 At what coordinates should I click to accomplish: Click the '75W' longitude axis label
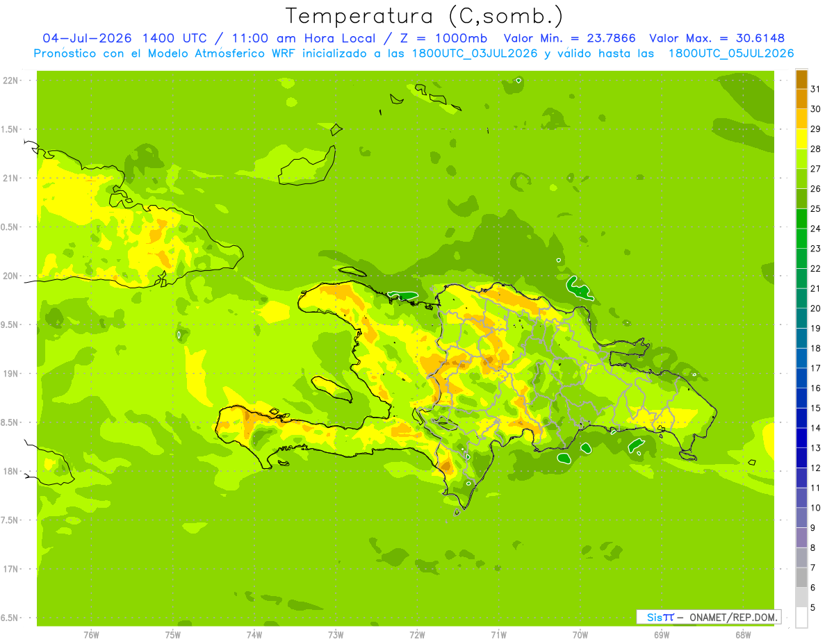click(x=172, y=635)
